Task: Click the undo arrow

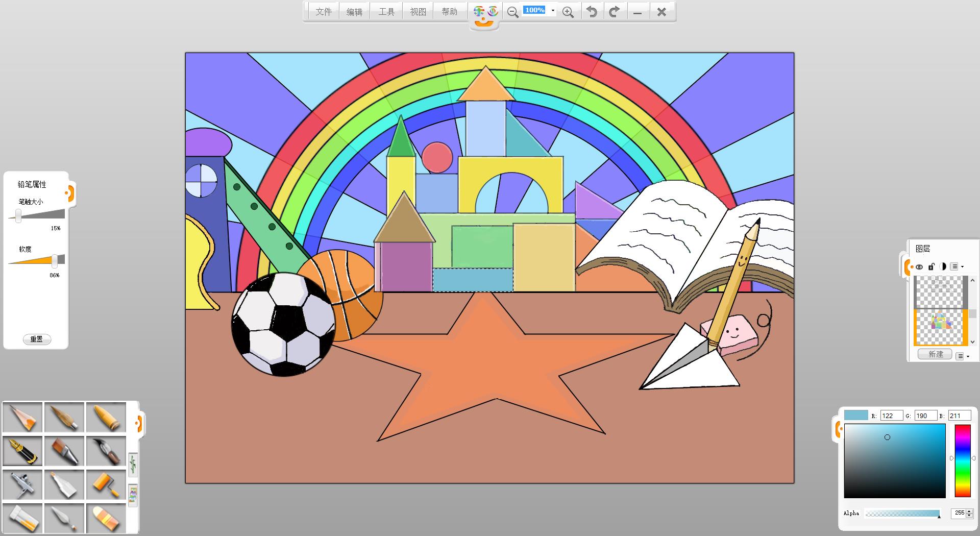Action: click(592, 12)
